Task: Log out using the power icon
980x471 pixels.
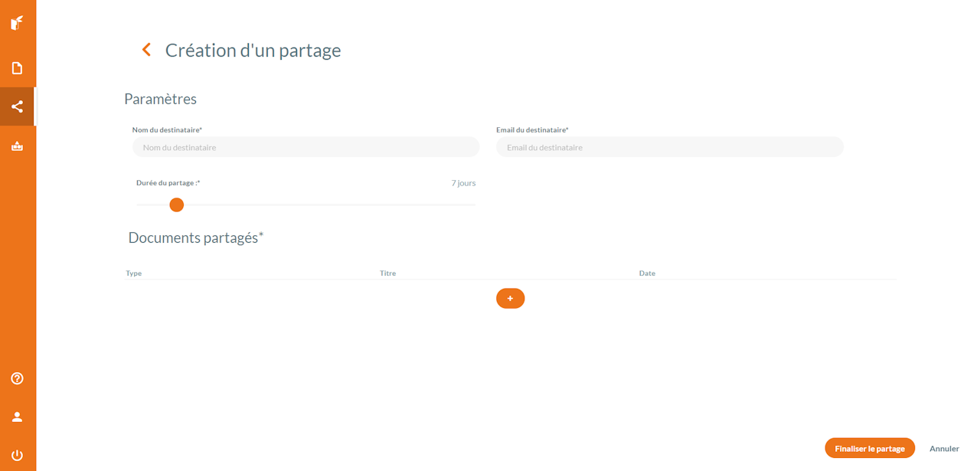Action: (17, 455)
